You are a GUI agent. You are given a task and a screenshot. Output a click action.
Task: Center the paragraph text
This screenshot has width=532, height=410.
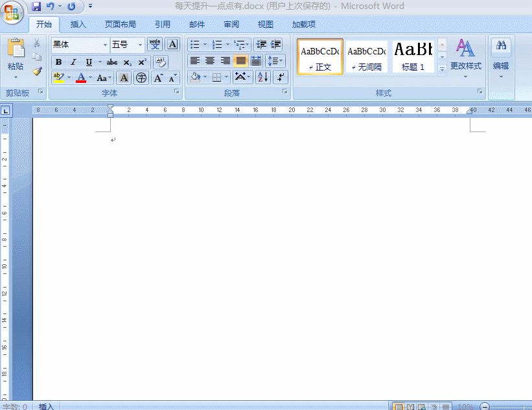[x=210, y=61]
